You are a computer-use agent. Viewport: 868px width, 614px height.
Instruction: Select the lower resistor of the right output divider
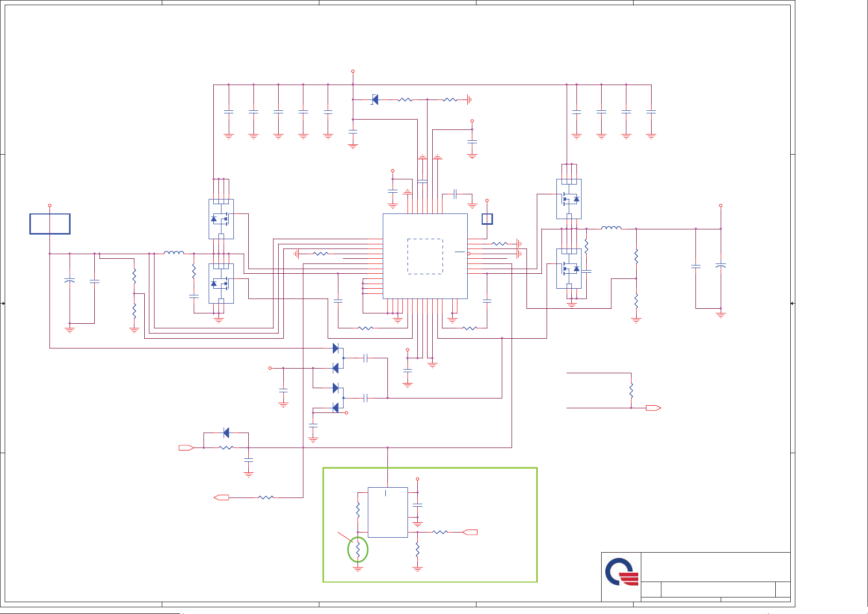[x=637, y=301]
